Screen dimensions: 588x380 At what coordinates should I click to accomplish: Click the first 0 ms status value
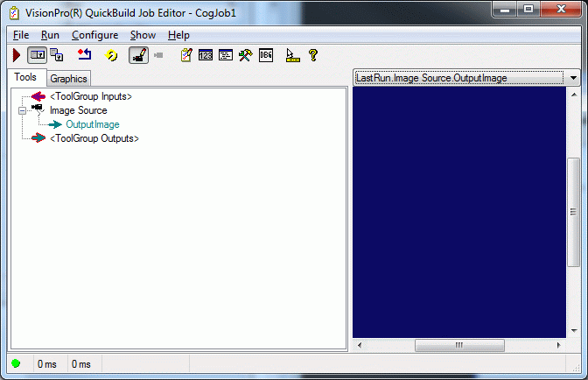47,364
